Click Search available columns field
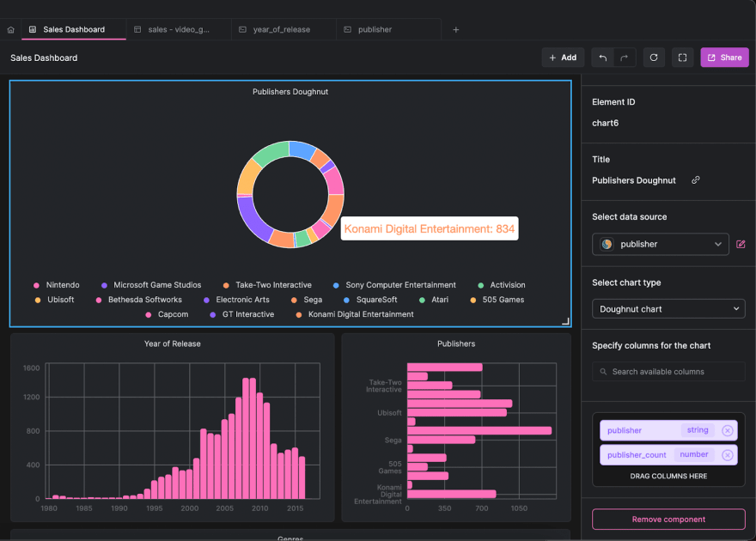The height and width of the screenshot is (541, 756). pyautogui.click(x=668, y=372)
